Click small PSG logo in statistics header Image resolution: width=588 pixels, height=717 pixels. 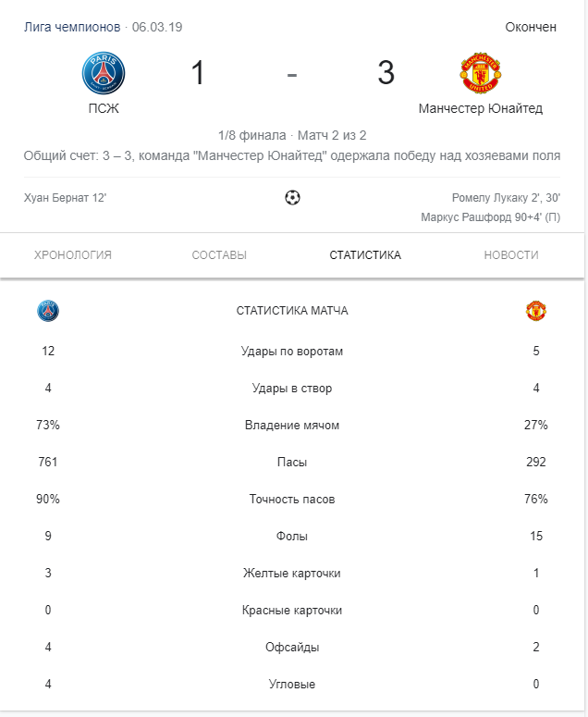click(x=48, y=311)
